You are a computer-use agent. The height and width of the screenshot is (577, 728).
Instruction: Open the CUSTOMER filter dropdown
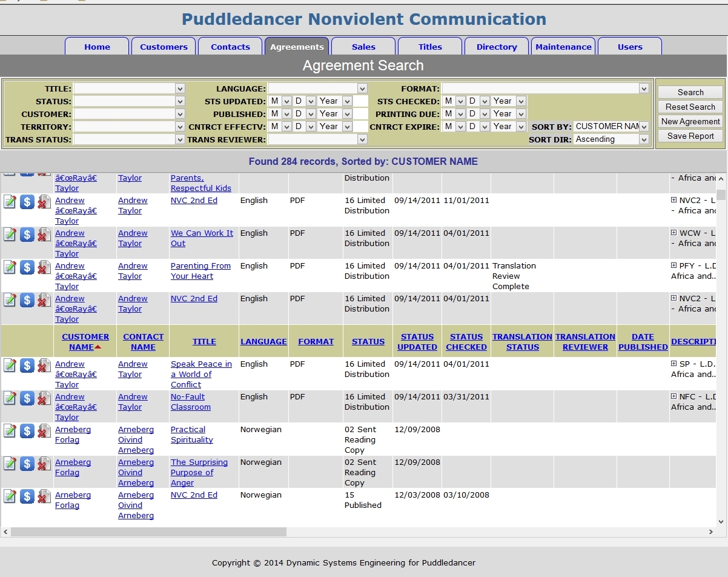129,114
